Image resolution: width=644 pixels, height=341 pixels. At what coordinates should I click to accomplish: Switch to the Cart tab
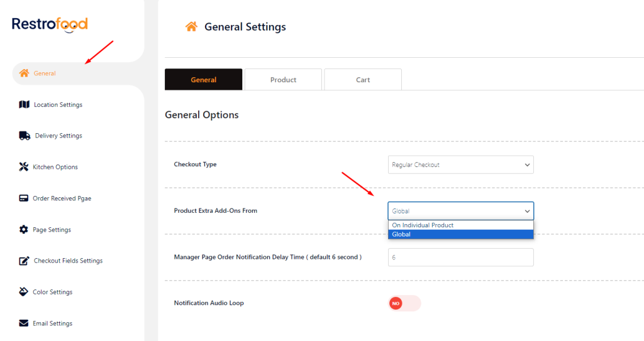click(x=363, y=80)
